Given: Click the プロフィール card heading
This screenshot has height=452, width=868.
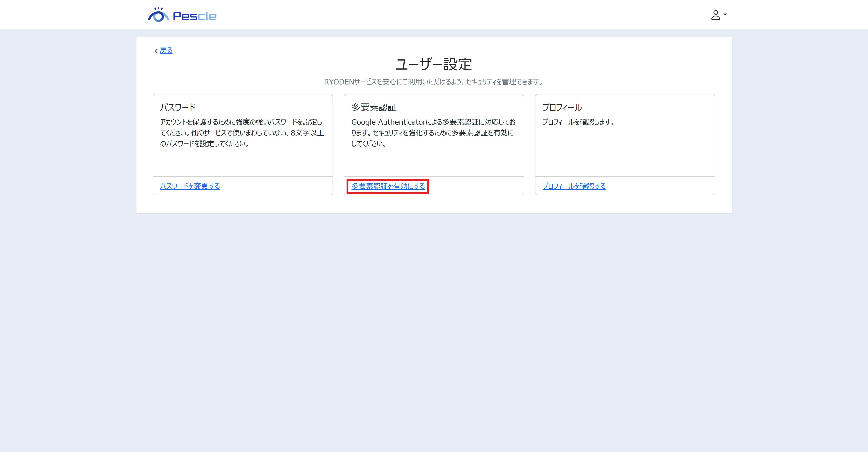Looking at the screenshot, I should coord(562,108).
